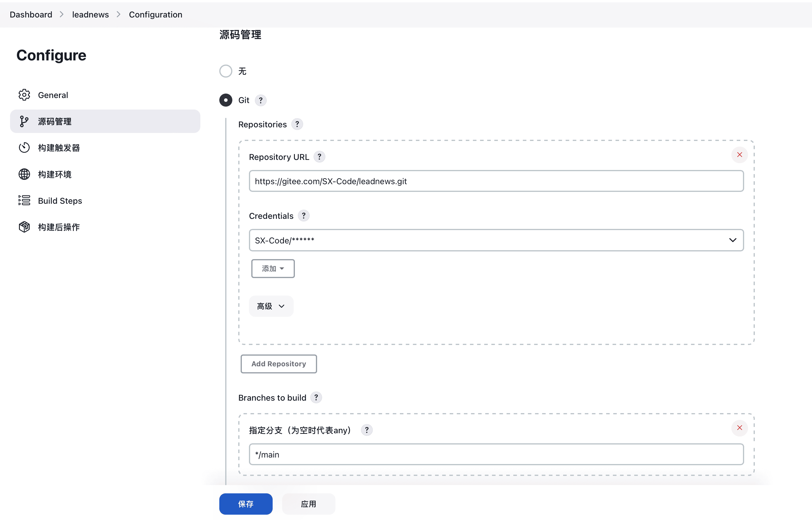
Task: Select the Git radio button
Action: pos(226,100)
